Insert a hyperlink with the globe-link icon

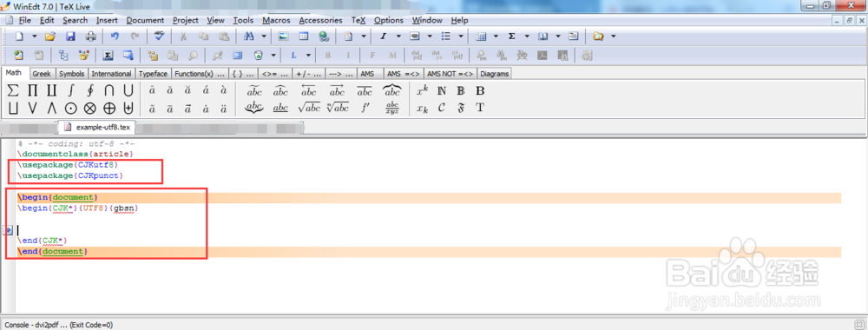pos(324,36)
